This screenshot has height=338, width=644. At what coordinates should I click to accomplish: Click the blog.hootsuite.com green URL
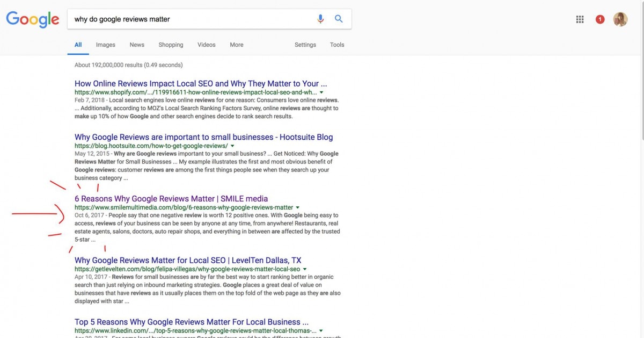[x=151, y=146]
